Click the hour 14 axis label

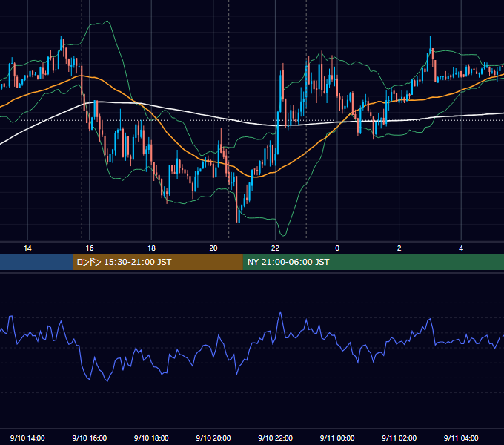pyautogui.click(x=27, y=248)
